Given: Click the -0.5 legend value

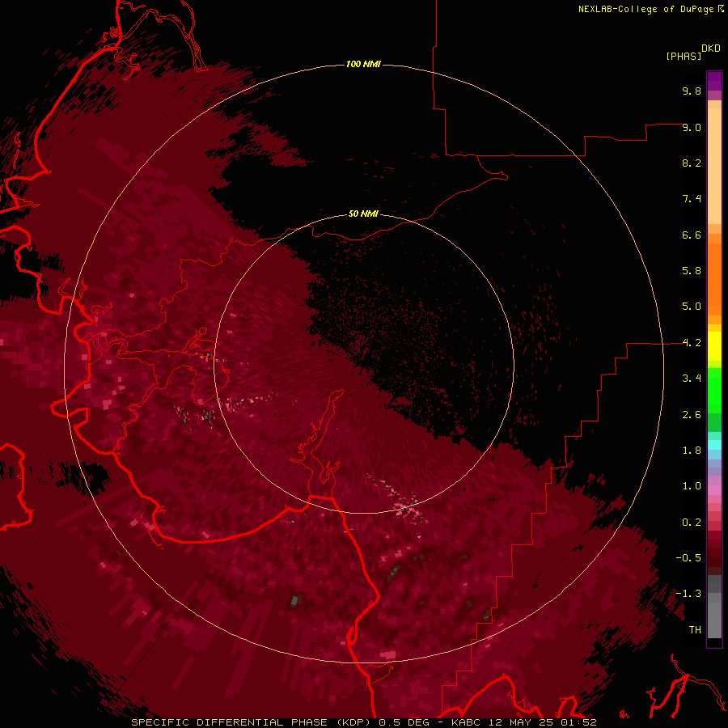Looking at the screenshot, I should 688,558.
